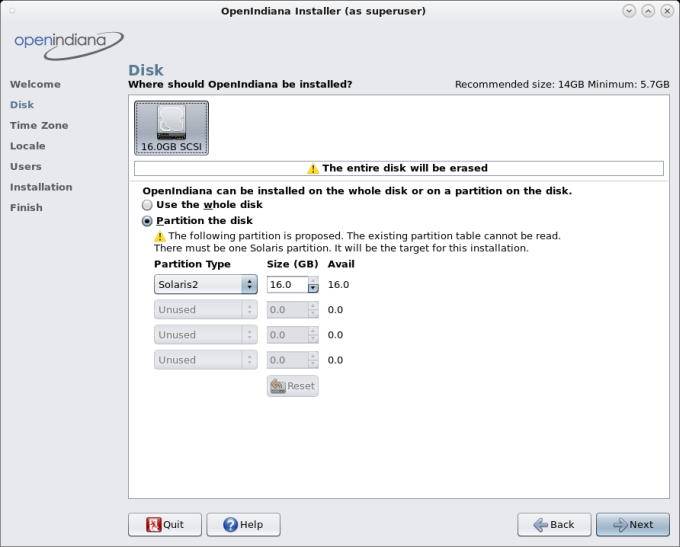Click the Avail value 16.0 in the Solaris2 row

[338, 285]
